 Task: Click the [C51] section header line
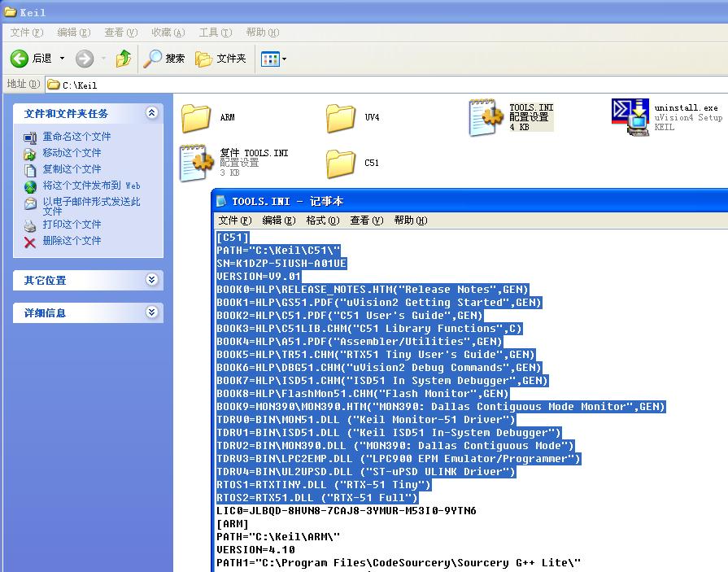[233, 238]
